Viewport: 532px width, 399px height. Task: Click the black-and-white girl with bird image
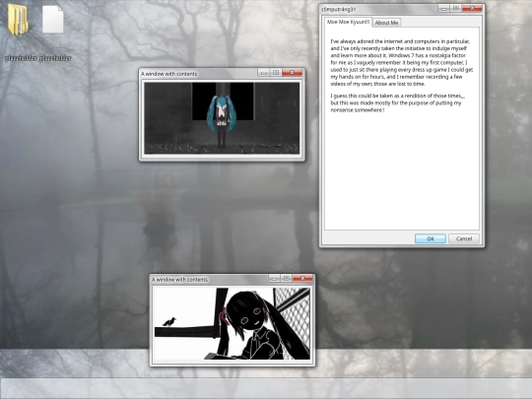(233, 324)
